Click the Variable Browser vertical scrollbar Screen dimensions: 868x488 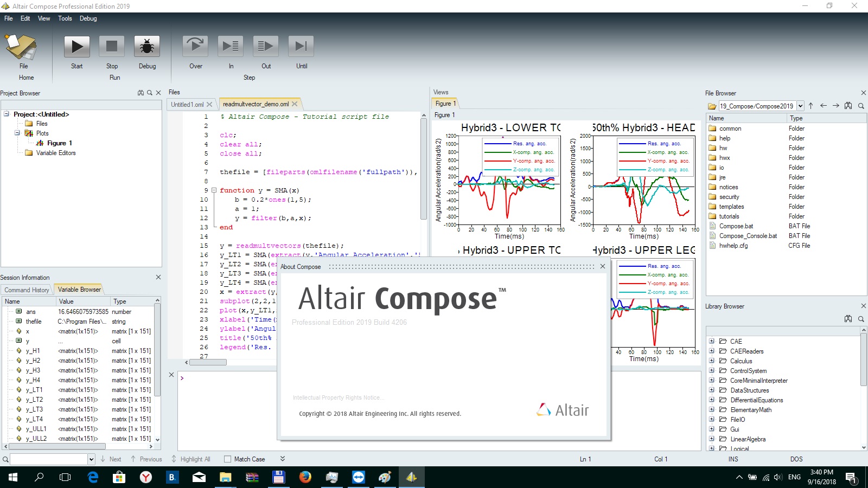click(x=157, y=350)
